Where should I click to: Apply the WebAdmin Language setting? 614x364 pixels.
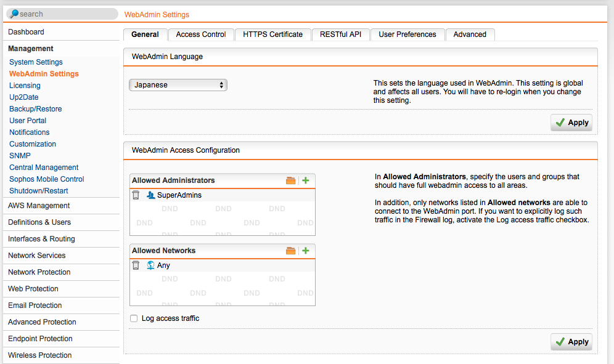tap(571, 123)
